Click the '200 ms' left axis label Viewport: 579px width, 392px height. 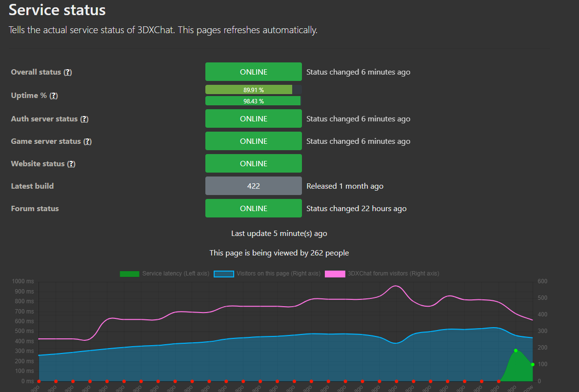coord(24,361)
